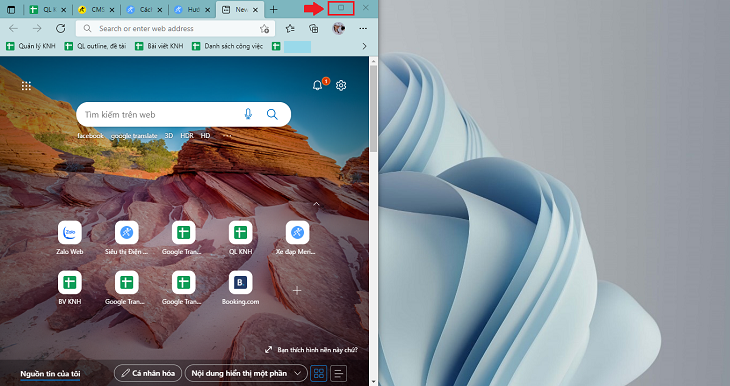Screen dimensions: 730x386
Task: Click the Cá nhân hóa button
Action: click(148, 373)
